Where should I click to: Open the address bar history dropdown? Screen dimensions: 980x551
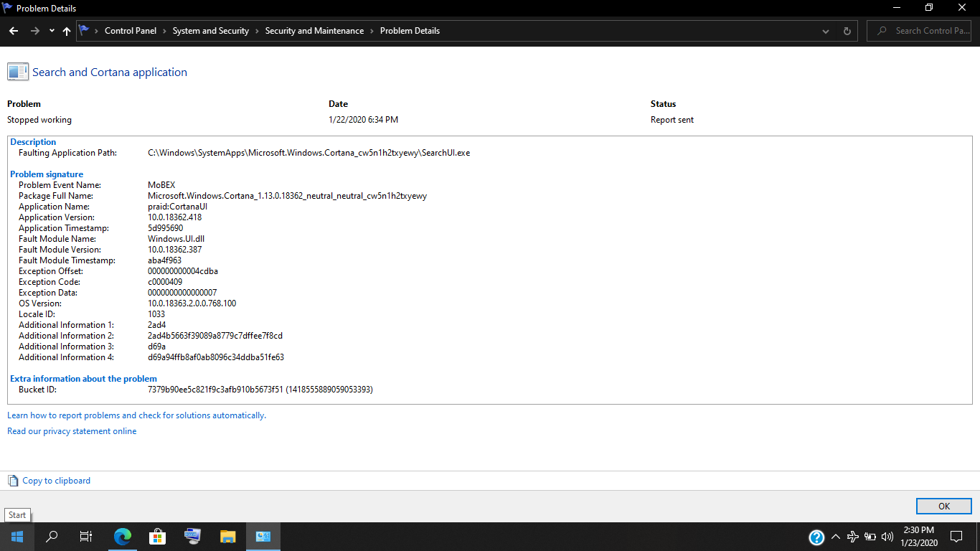tap(826, 31)
